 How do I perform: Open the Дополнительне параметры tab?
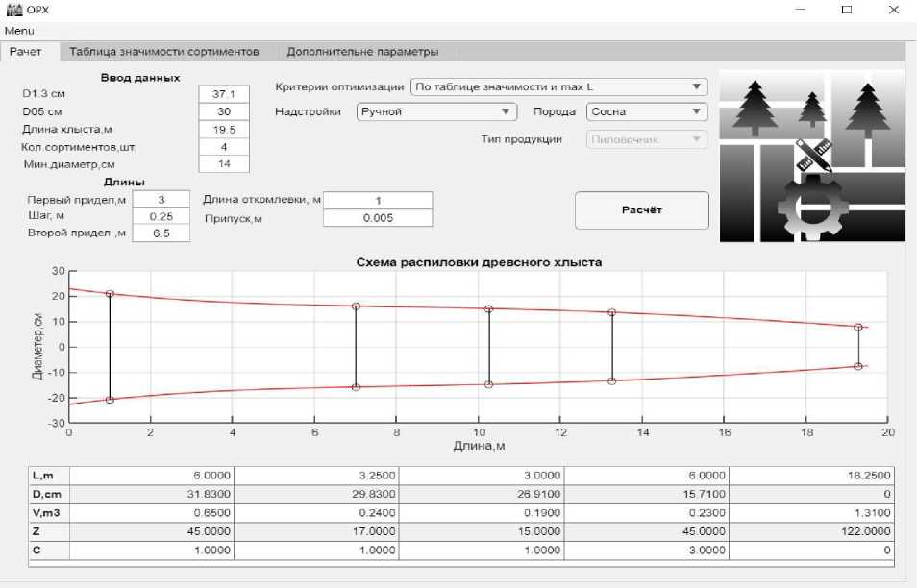362,52
